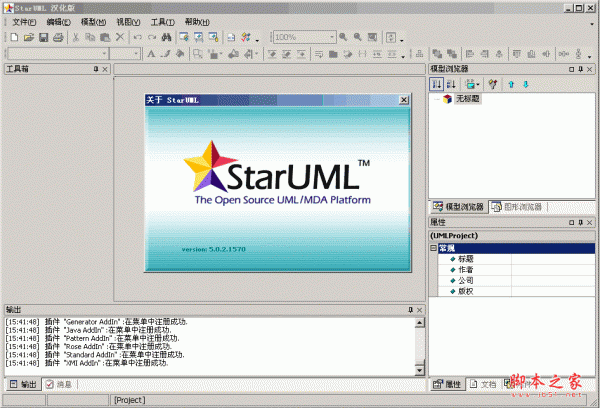
Task: Select the 输出 tab at the bottom
Action: tap(23, 384)
